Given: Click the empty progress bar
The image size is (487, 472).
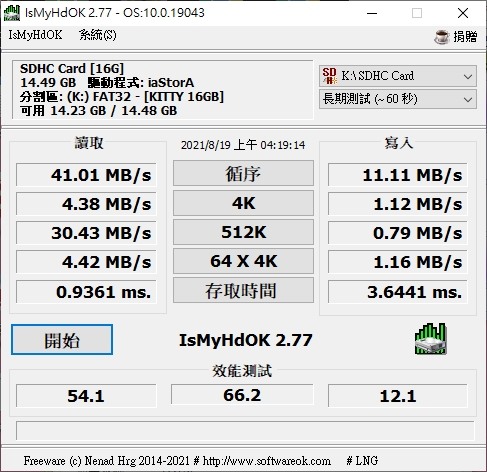Looking at the screenshot, I should coord(245,431).
